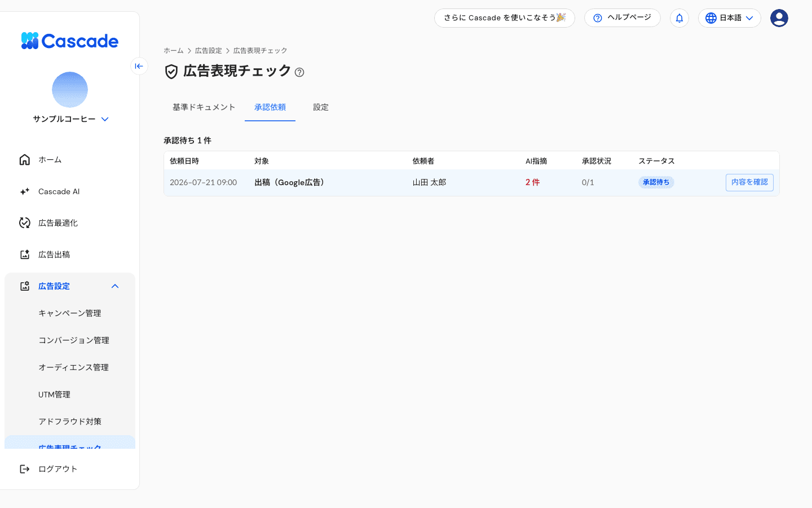Click the 2026-07-21 09:00 date cell
The width and height of the screenshot is (812, 508).
204,182
